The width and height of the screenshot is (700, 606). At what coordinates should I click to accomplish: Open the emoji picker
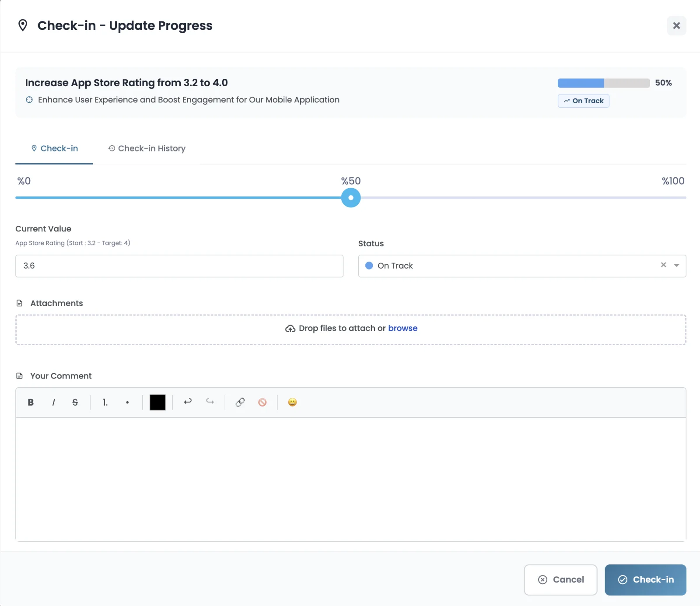pos(292,402)
